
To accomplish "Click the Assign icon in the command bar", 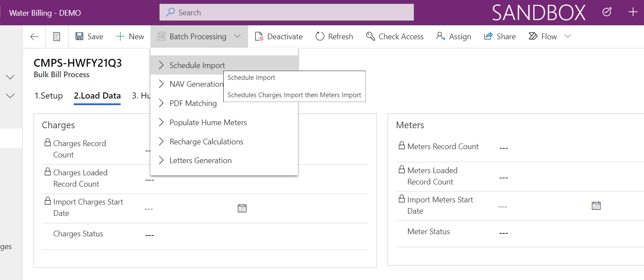I will tap(440, 36).
